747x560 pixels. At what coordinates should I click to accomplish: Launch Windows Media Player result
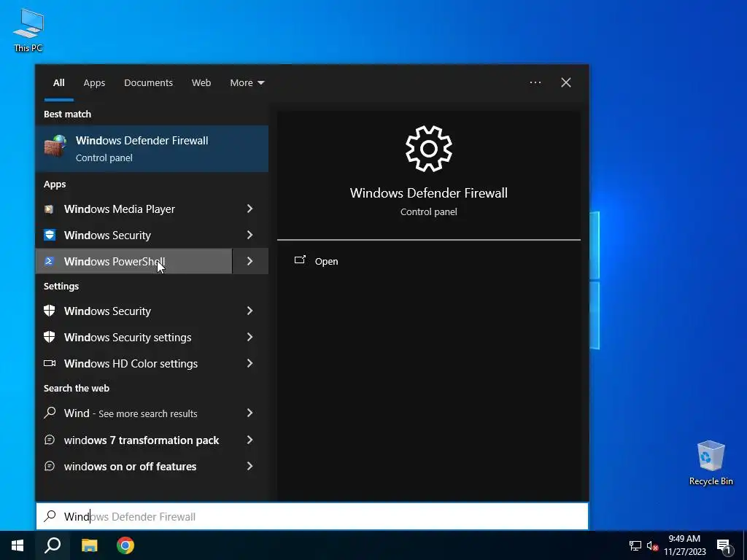pos(134,209)
